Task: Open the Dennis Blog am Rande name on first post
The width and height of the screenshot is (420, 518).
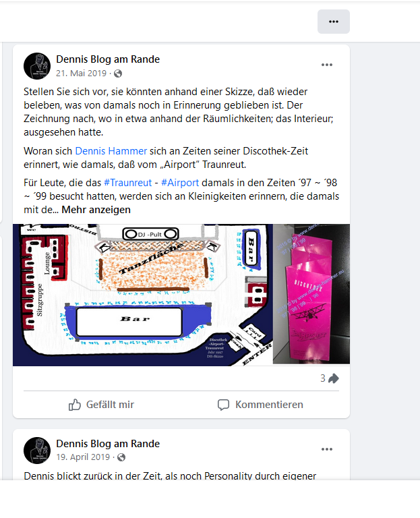Action: (108, 59)
